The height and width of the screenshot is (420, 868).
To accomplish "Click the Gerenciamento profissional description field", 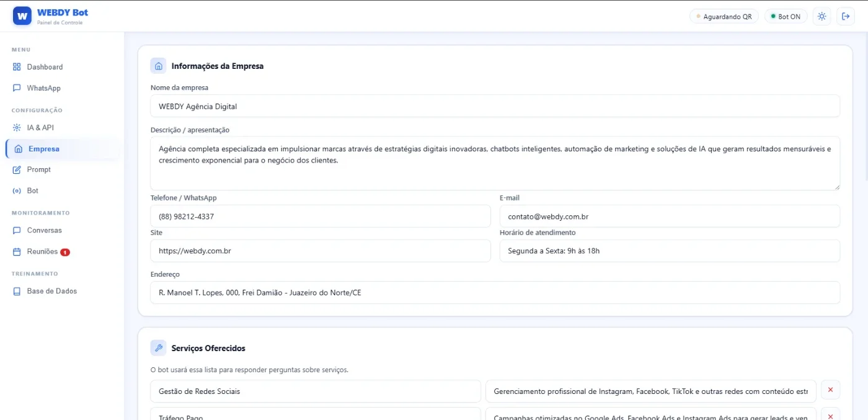I will coord(651,391).
